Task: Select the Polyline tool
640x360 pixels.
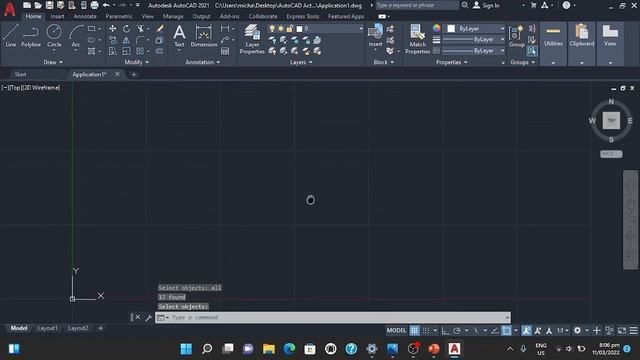Action: tap(31, 36)
